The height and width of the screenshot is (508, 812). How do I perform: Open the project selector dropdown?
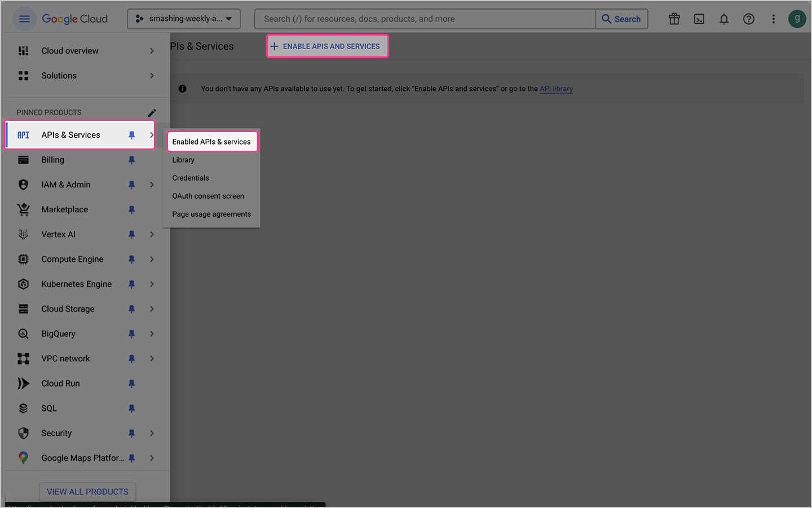(x=183, y=19)
